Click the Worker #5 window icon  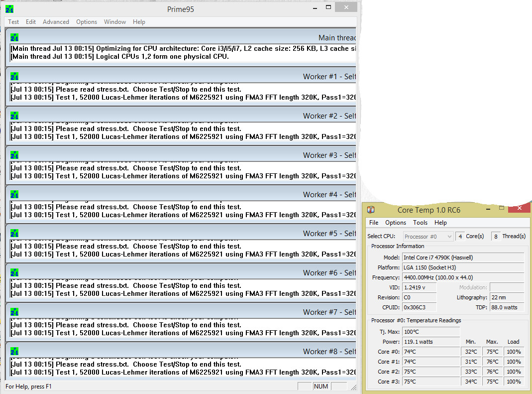[x=14, y=233]
